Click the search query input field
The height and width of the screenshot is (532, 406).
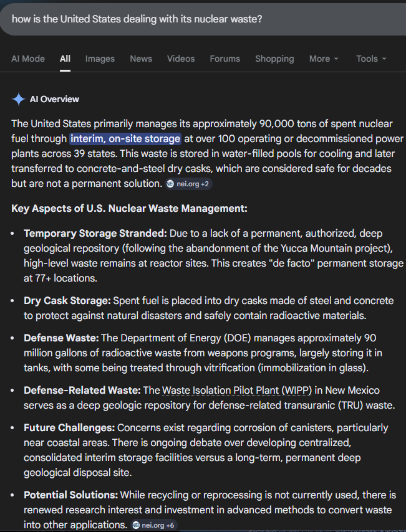click(x=203, y=19)
